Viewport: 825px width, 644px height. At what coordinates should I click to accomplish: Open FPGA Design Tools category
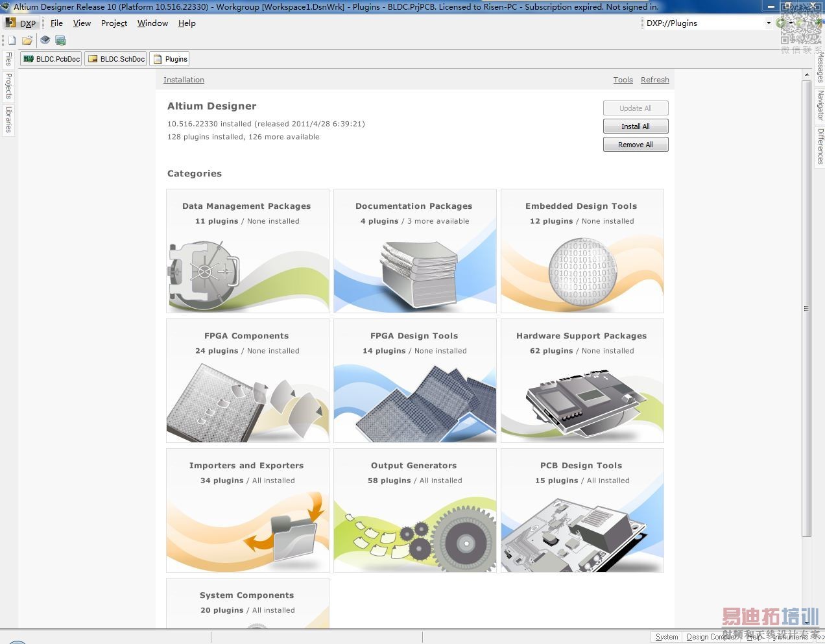click(x=414, y=381)
